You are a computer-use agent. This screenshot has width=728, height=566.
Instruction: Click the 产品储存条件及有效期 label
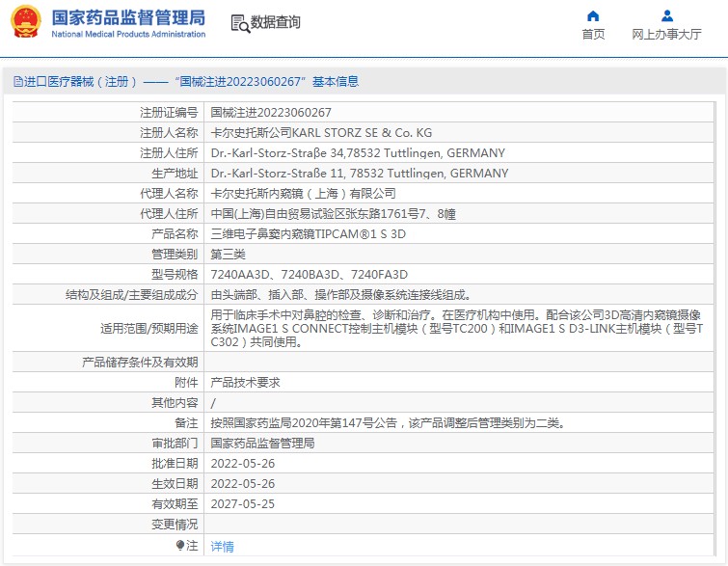click(140, 363)
